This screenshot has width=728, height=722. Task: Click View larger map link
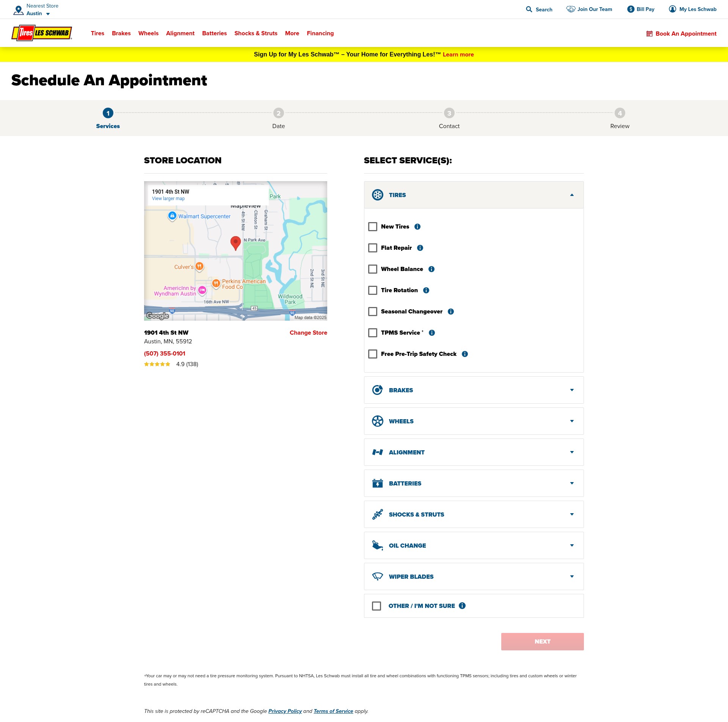pyautogui.click(x=168, y=199)
